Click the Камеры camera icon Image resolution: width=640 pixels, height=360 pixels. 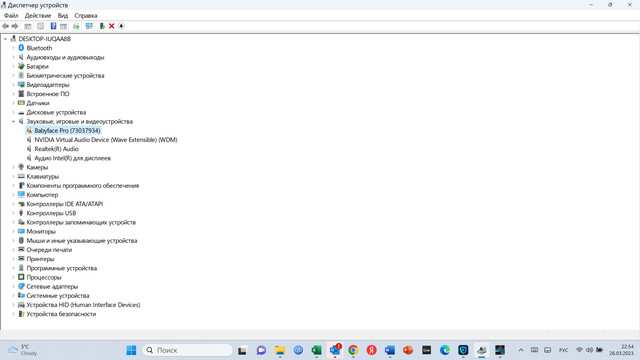pyautogui.click(x=21, y=167)
